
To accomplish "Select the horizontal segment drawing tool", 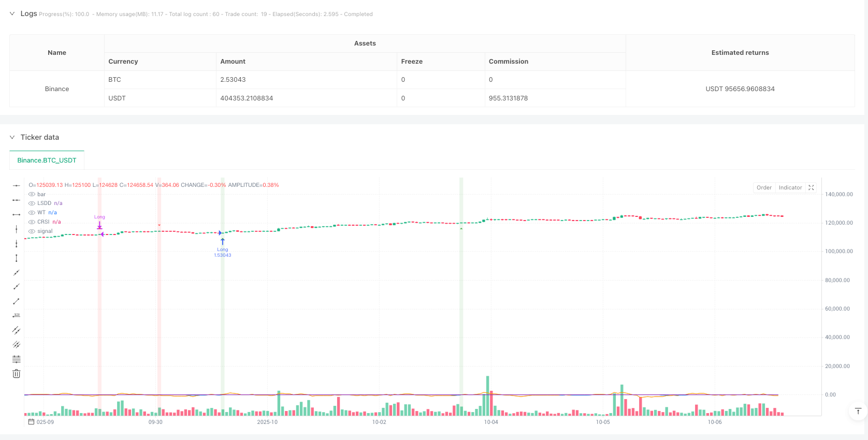I will pyautogui.click(x=17, y=214).
